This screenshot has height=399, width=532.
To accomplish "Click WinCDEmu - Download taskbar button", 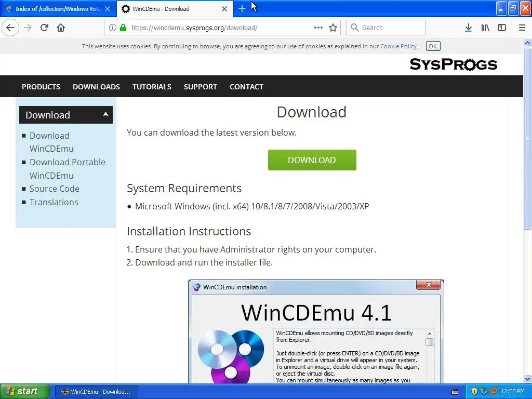I will point(96,392).
